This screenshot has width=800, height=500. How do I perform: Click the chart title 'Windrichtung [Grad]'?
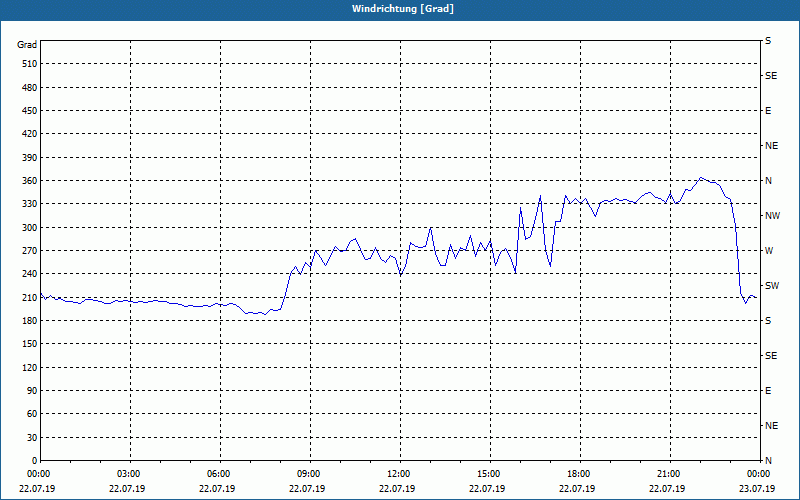403,9
